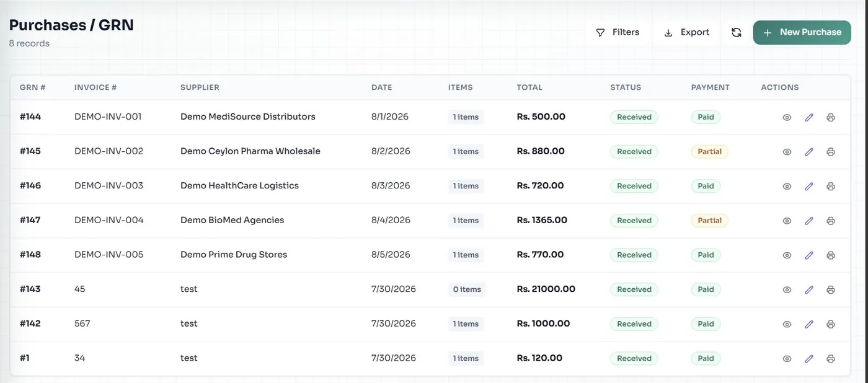Click the total Rs. 21000.00
The width and height of the screenshot is (868, 383).
[546, 289]
